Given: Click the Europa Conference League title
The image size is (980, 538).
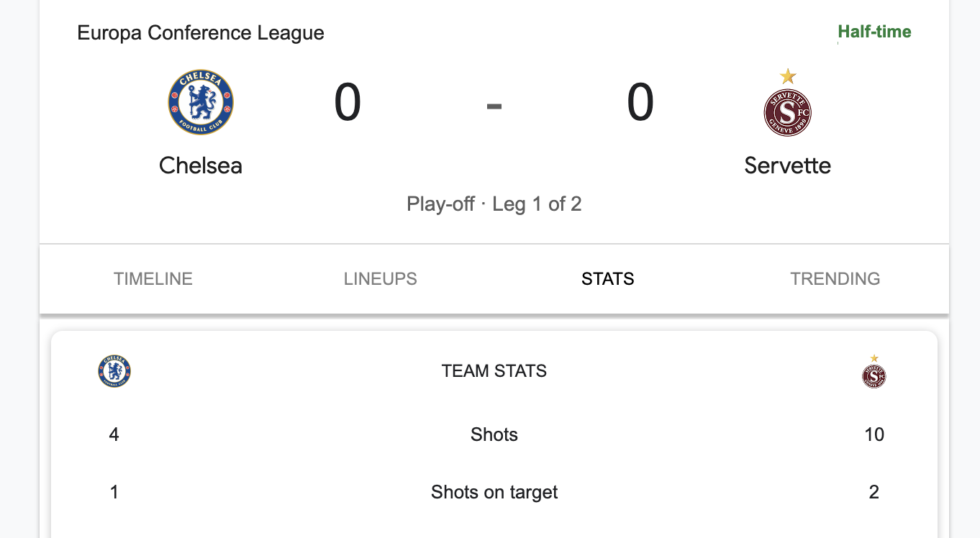Looking at the screenshot, I should [201, 33].
